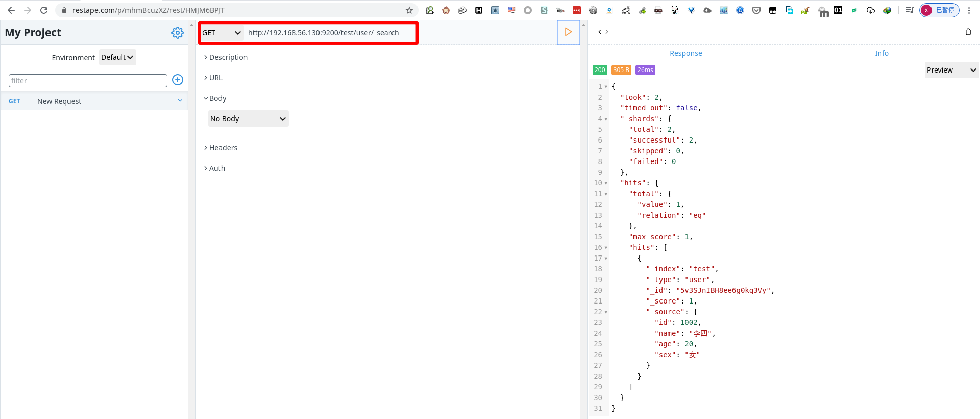Fold the total object at line 11
Screen dimensions: 980x419
coord(606,194)
